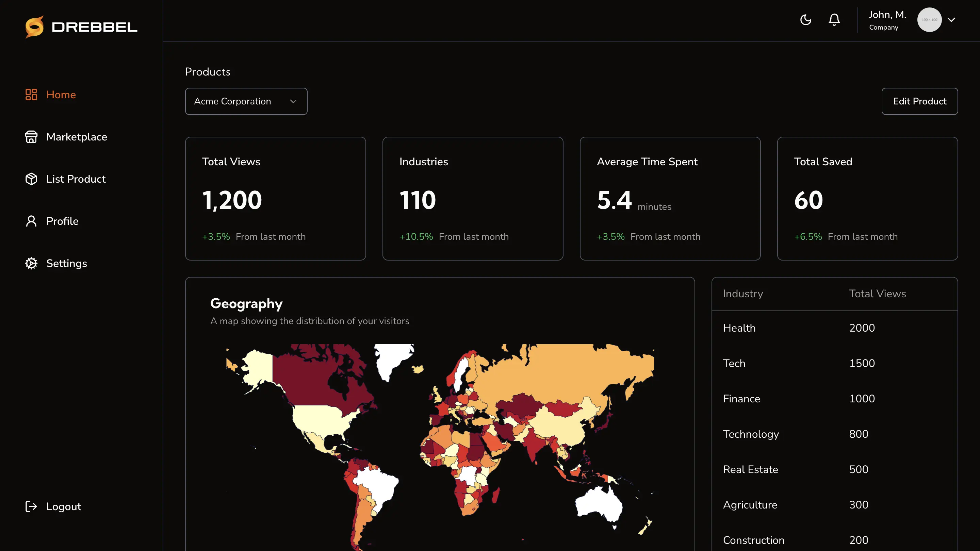This screenshot has height=551, width=980.
Task: Toggle dark mode with moon icon
Action: 806,20
